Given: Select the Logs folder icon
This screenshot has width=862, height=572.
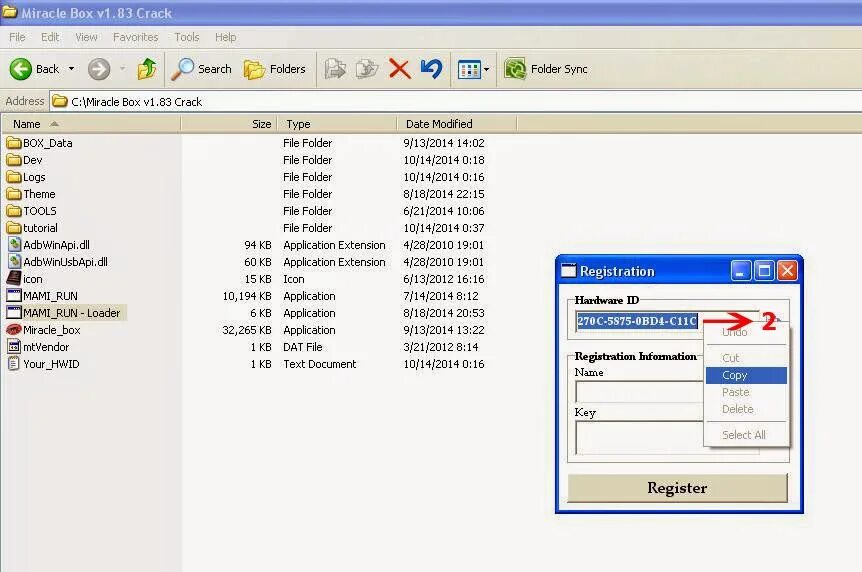Looking at the screenshot, I should (14, 177).
